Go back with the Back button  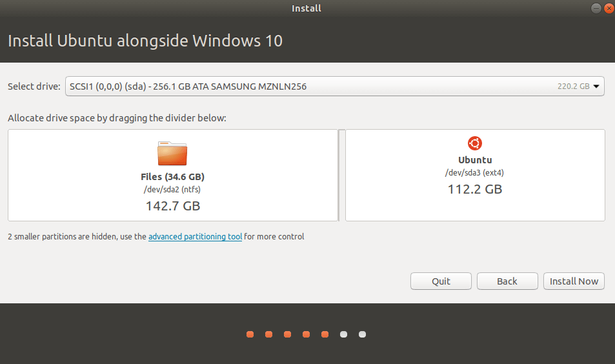click(507, 281)
